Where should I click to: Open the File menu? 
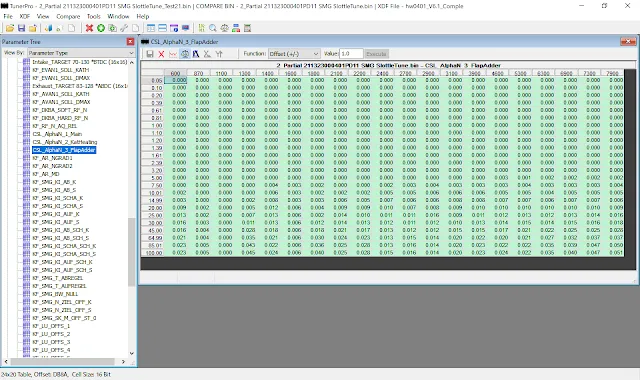(x=8, y=16)
